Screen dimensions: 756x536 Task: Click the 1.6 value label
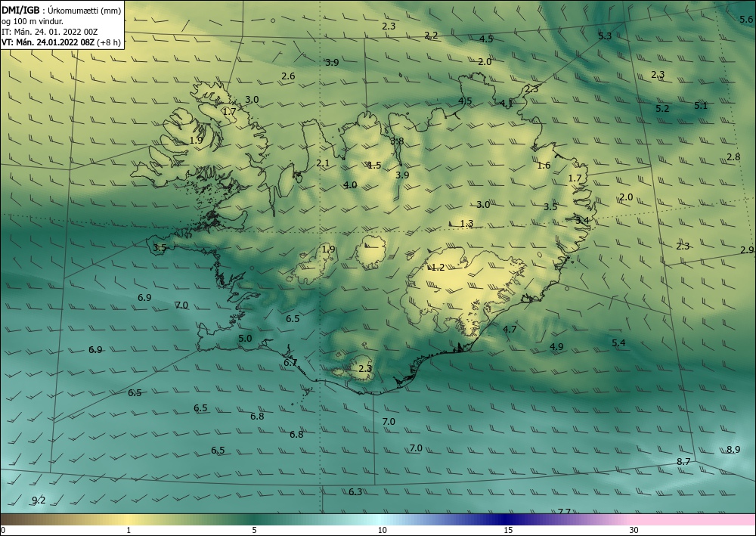544,166
